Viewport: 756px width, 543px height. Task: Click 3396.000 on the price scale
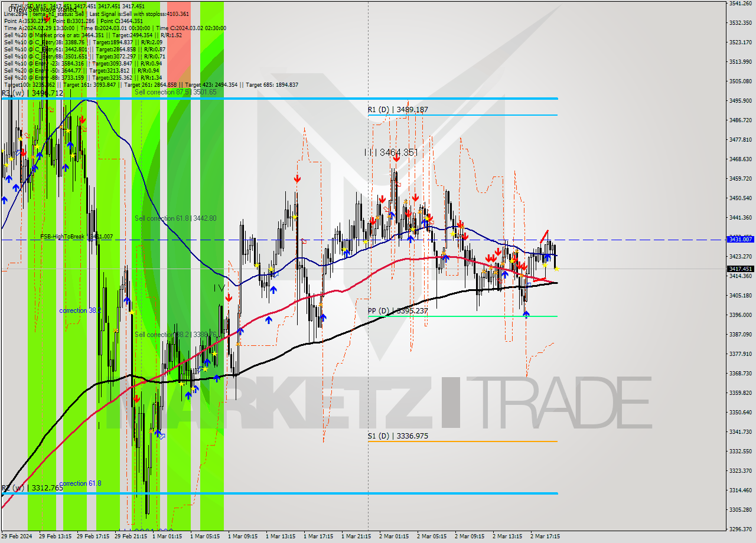pos(741,315)
